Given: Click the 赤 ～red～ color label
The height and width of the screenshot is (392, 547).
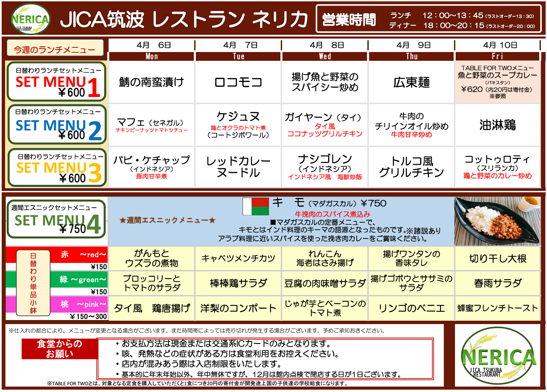Looking at the screenshot, I should pyautogui.click(x=79, y=255).
